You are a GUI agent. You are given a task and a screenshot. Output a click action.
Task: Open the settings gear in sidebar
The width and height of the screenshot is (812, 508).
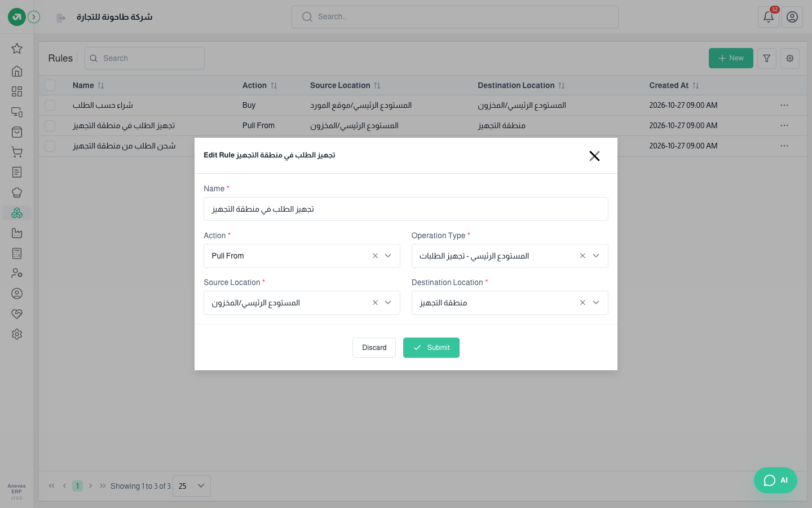click(17, 334)
